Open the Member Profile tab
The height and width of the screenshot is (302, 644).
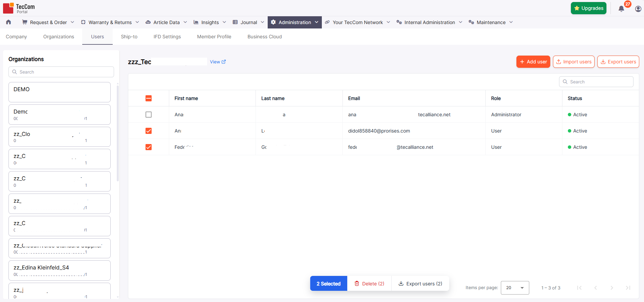[x=214, y=37]
